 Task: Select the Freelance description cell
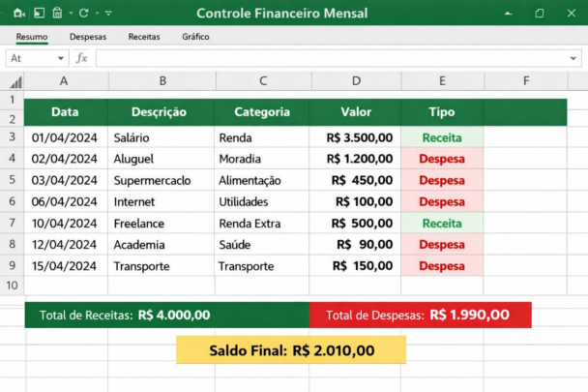(161, 223)
